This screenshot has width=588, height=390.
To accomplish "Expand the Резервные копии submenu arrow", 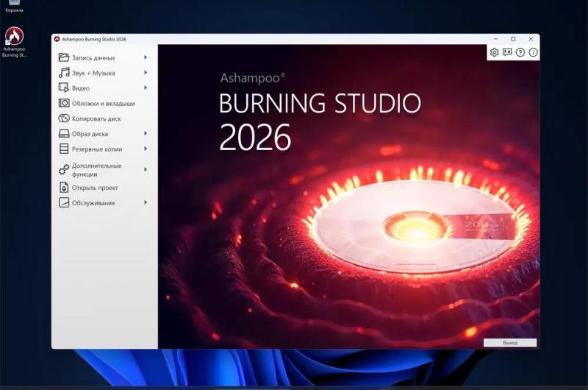I will 146,149.
